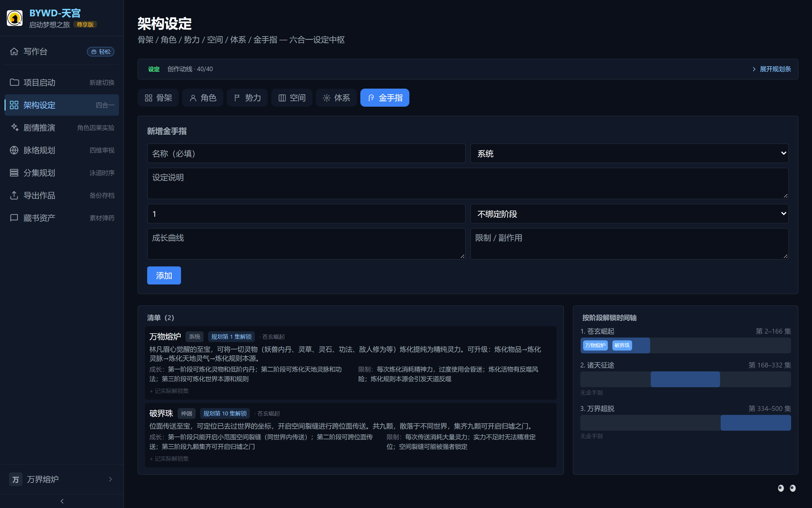
Task: Expand the 万界熔炉 project switcher chevron
Action: tap(111, 479)
